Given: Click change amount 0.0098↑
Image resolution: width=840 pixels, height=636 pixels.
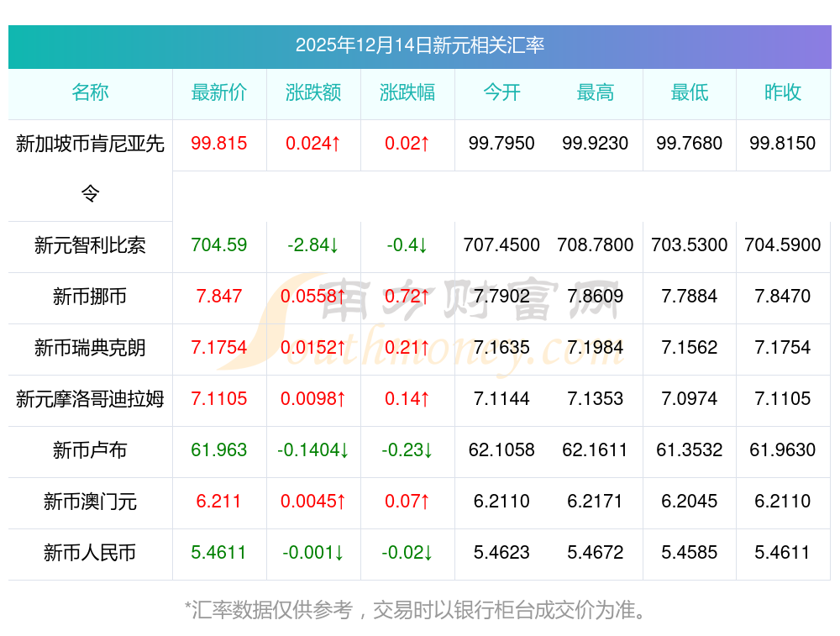Looking at the screenshot, I should pos(313,398).
